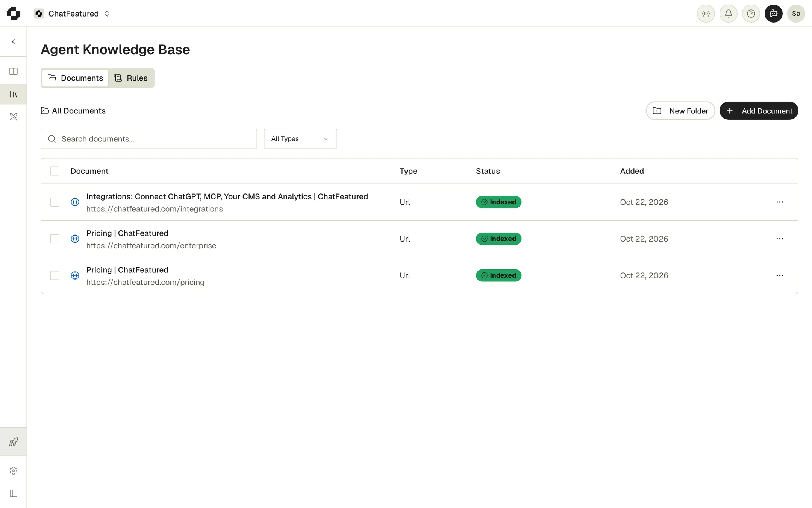812x508 pixels.
Task: Select checkbox for Integrations document row
Action: [x=55, y=202]
